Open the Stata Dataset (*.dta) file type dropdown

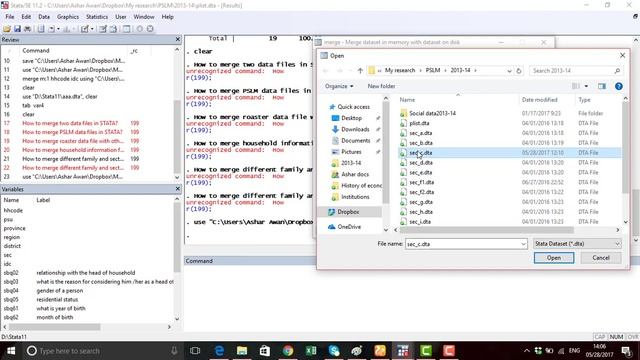(x=577, y=244)
